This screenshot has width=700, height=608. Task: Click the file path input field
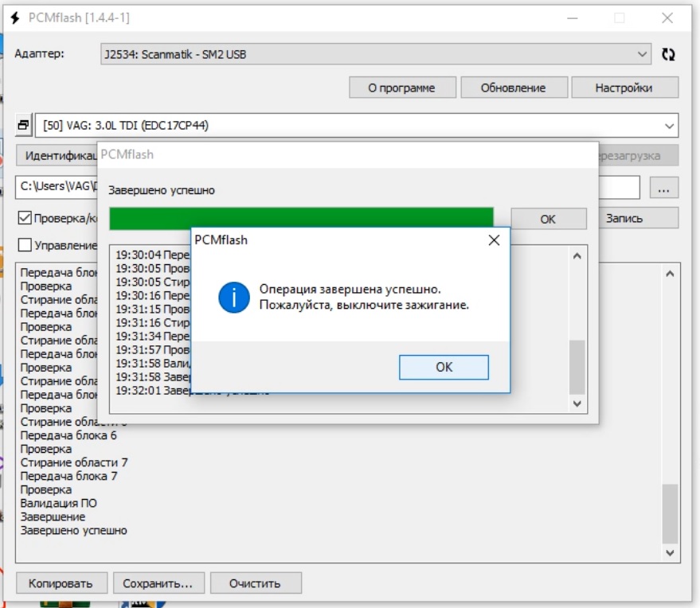(57, 187)
